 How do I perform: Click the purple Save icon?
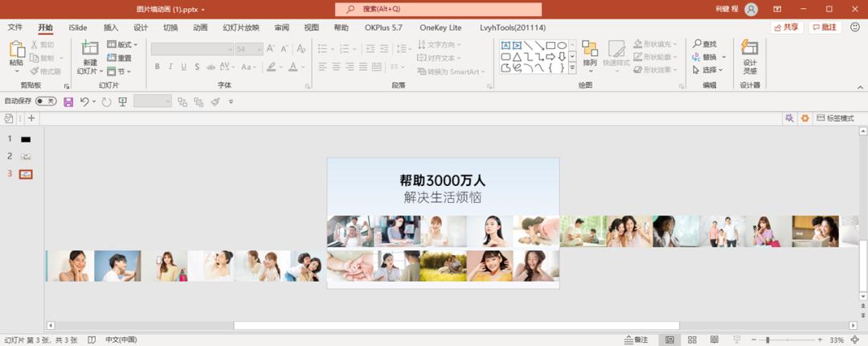[x=68, y=102]
